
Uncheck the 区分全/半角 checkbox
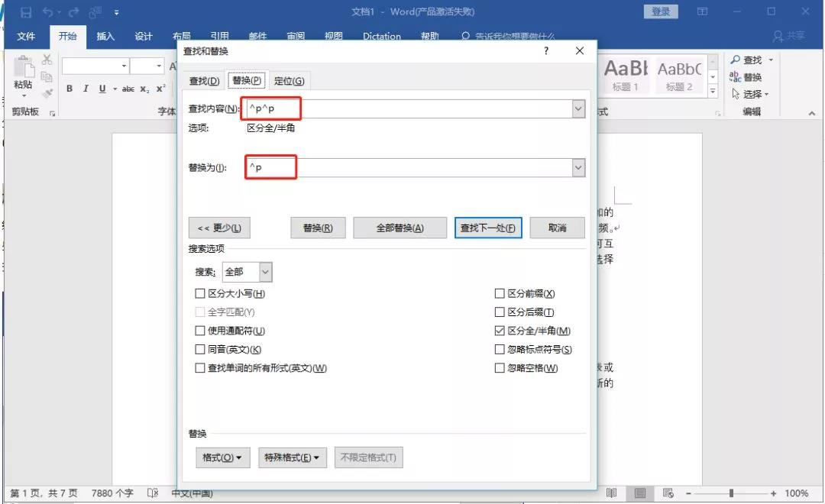(x=500, y=331)
